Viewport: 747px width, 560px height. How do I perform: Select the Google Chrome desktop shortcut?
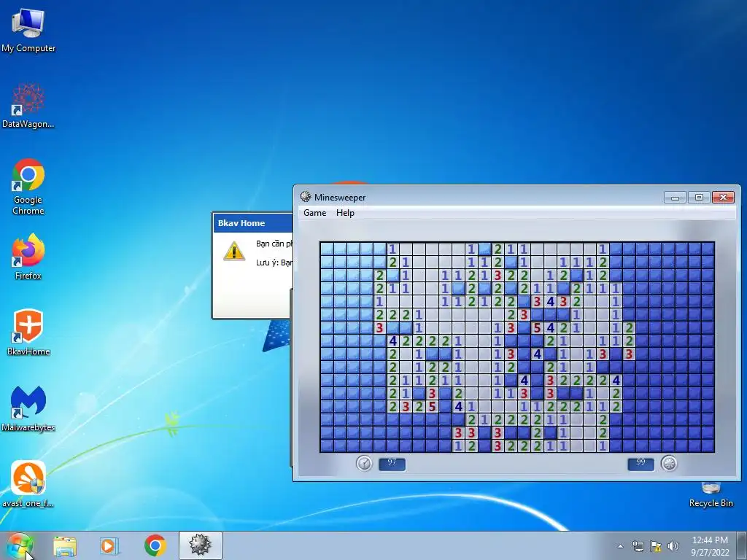[x=28, y=187]
